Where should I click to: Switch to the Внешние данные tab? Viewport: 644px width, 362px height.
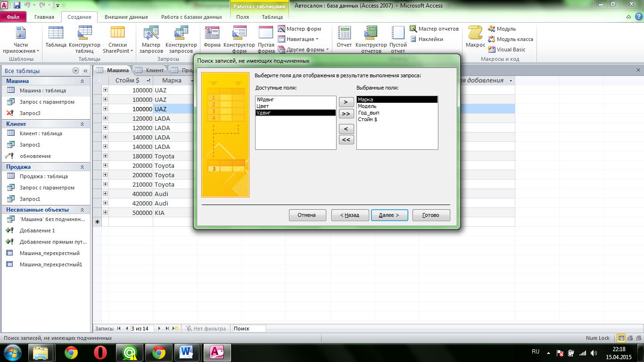[126, 17]
